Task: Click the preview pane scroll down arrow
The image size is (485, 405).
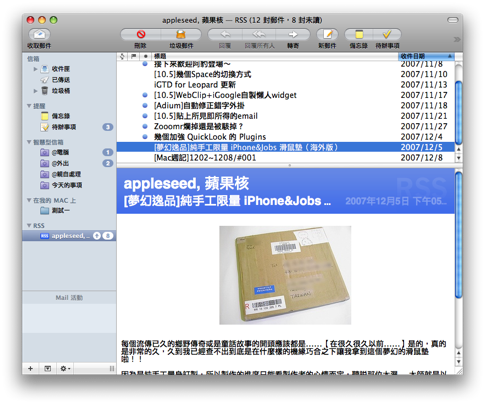Action: (x=459, y=362)
